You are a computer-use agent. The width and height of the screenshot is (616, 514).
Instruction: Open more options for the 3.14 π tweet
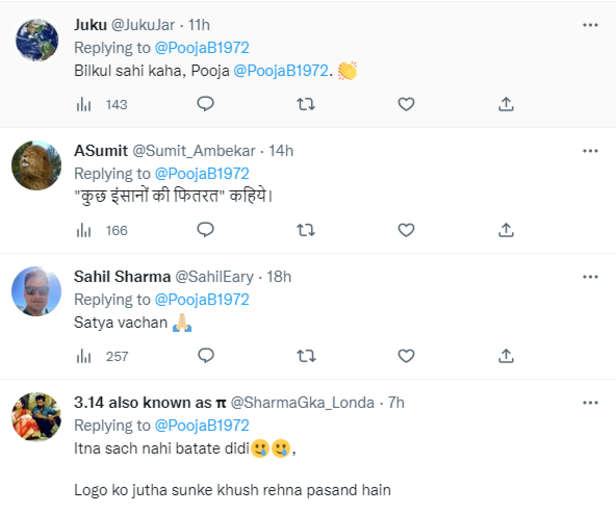pyautogui.click(x=590, y=402)
